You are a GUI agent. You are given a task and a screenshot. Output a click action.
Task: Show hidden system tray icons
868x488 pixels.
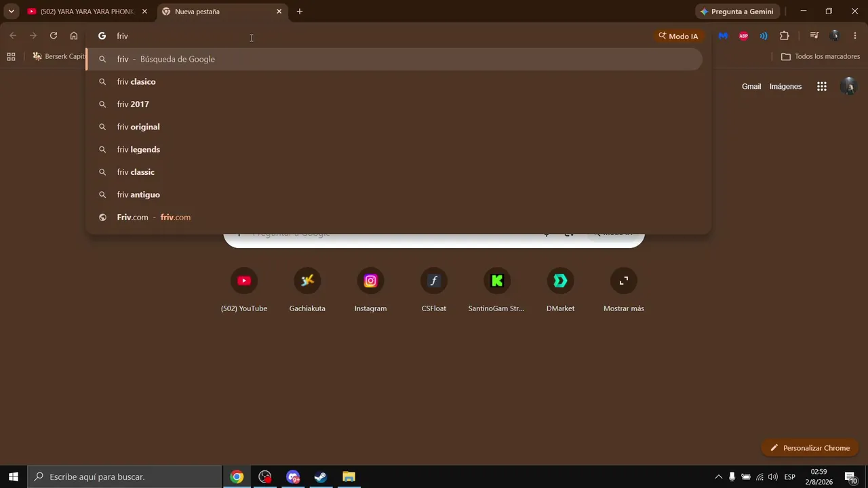pyautogui.click(x=719, y=477)
